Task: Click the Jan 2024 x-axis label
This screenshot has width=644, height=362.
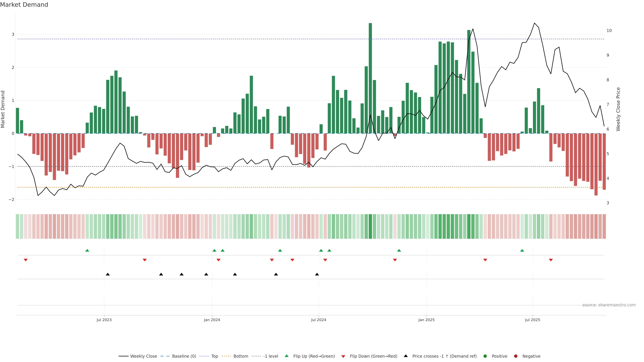Action: 212,320
